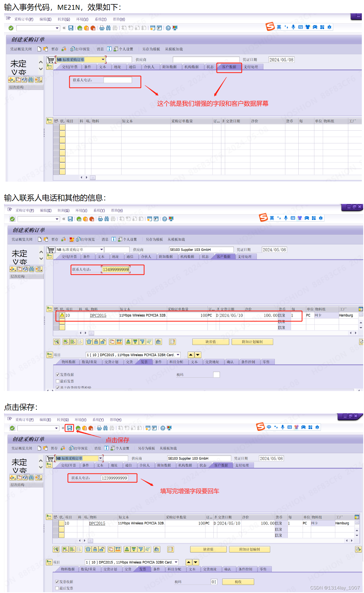Click the closed-padlock Lock icon in the 13499999999 window
364x593 pixels.
pyautogui.click(x=96, y=342)
